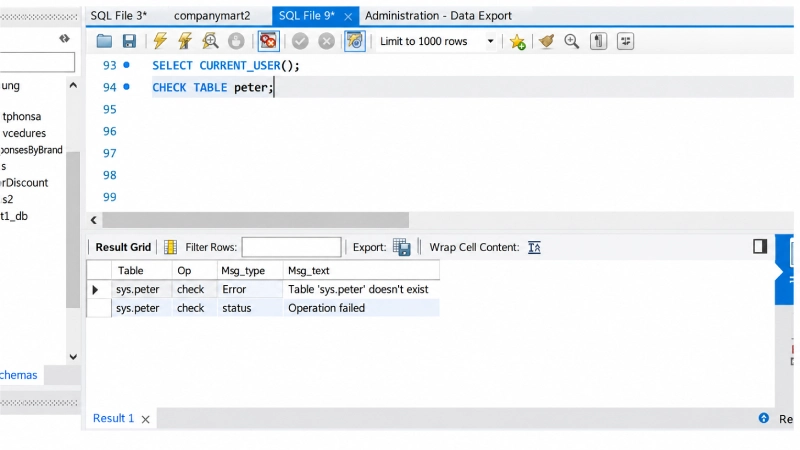Screen dimensions: 800x450
Task: Select the onsesByBrand tree item
Action: click(x=31, y=150)
